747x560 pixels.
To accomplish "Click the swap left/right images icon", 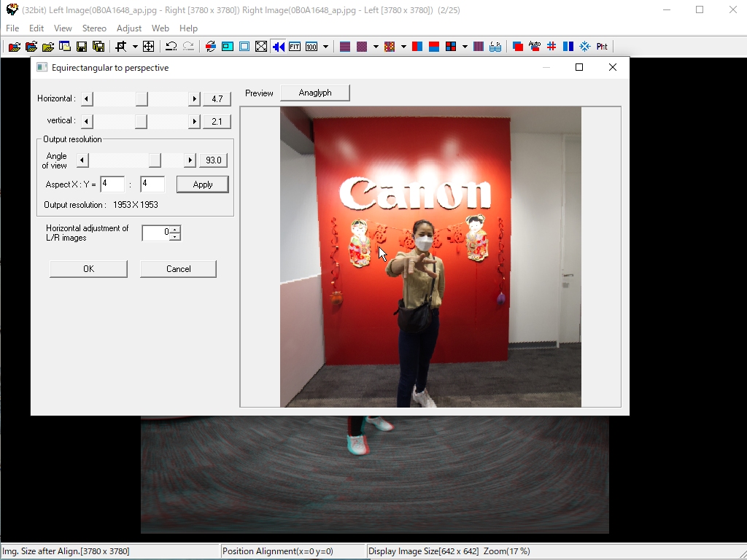I will [211, 46].
